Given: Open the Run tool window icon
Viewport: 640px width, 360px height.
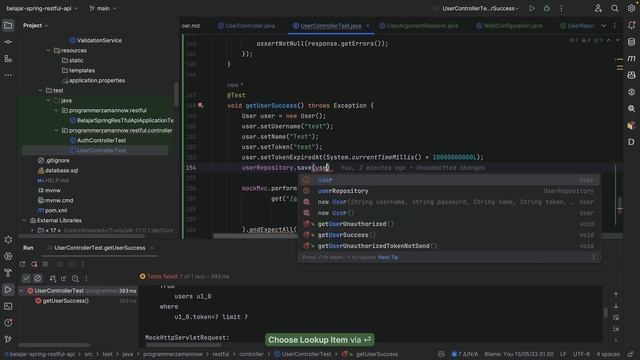Looking at the screenshot, I should coord(8,289).
